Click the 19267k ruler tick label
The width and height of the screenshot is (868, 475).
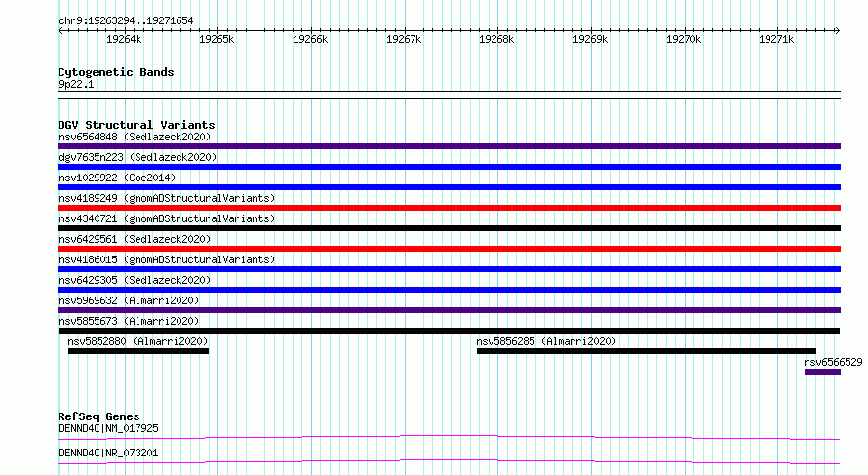tap(404, 39)
